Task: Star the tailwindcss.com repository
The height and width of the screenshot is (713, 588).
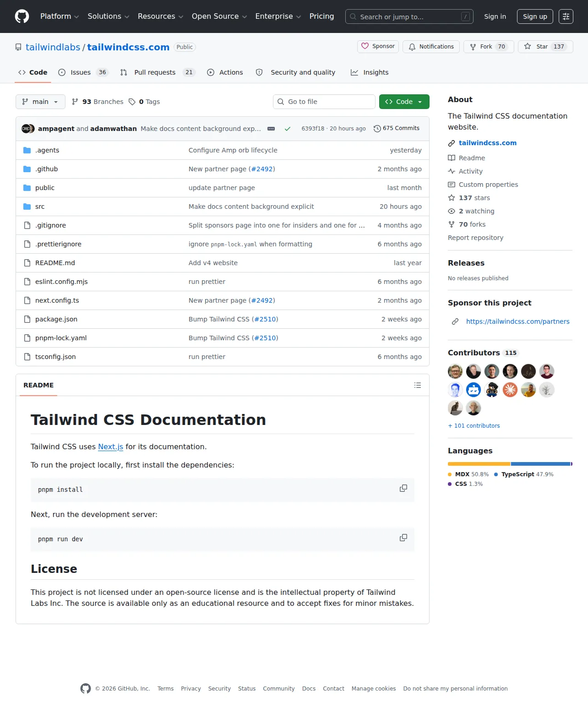Action: (545, 47)
